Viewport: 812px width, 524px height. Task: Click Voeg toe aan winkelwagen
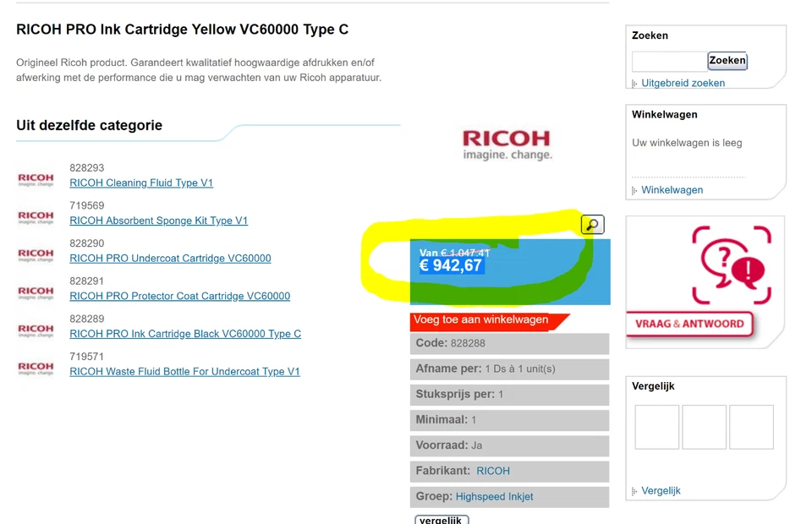[484, 320]
